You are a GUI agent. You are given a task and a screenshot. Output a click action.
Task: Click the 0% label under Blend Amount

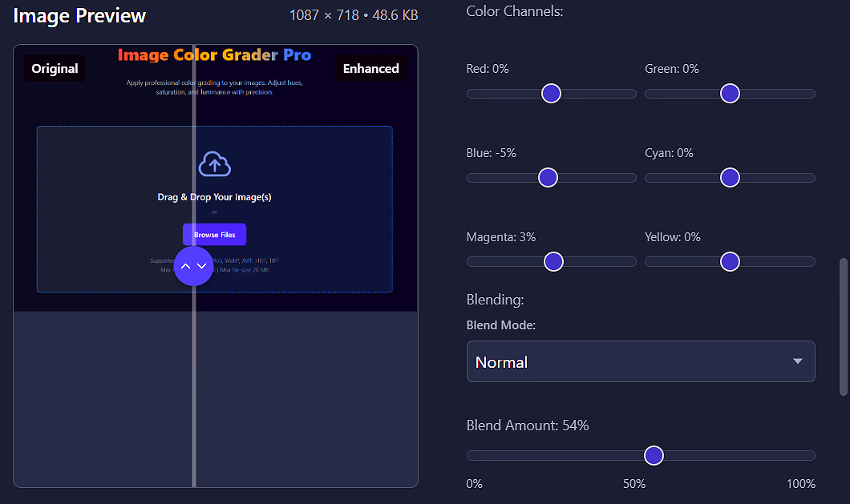point(475,484)
